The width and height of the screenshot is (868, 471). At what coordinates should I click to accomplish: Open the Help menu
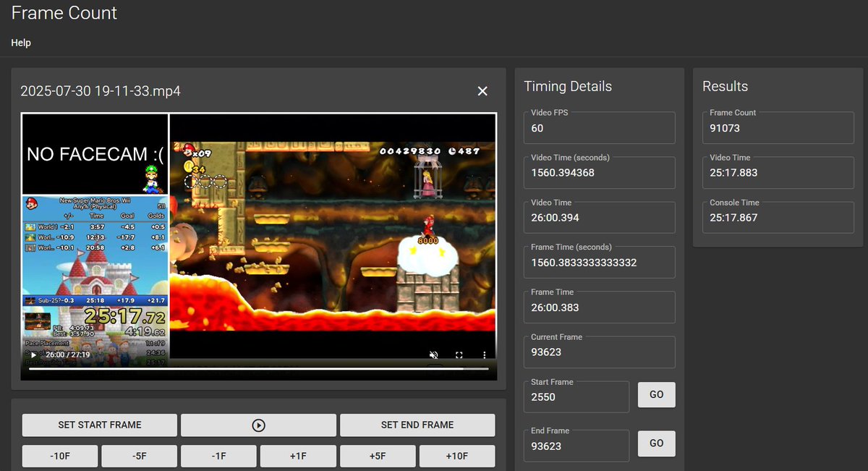pos(21,43)
